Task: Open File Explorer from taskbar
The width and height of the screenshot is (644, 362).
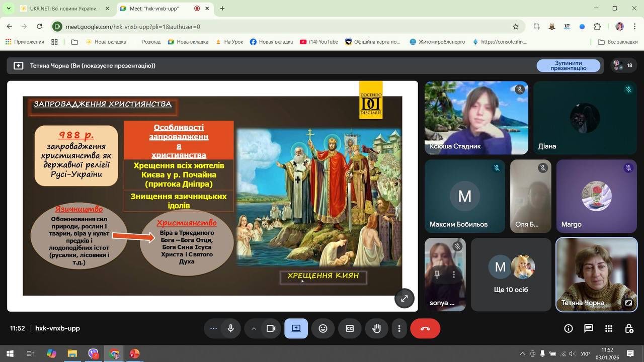Action: tap(72, 353)
